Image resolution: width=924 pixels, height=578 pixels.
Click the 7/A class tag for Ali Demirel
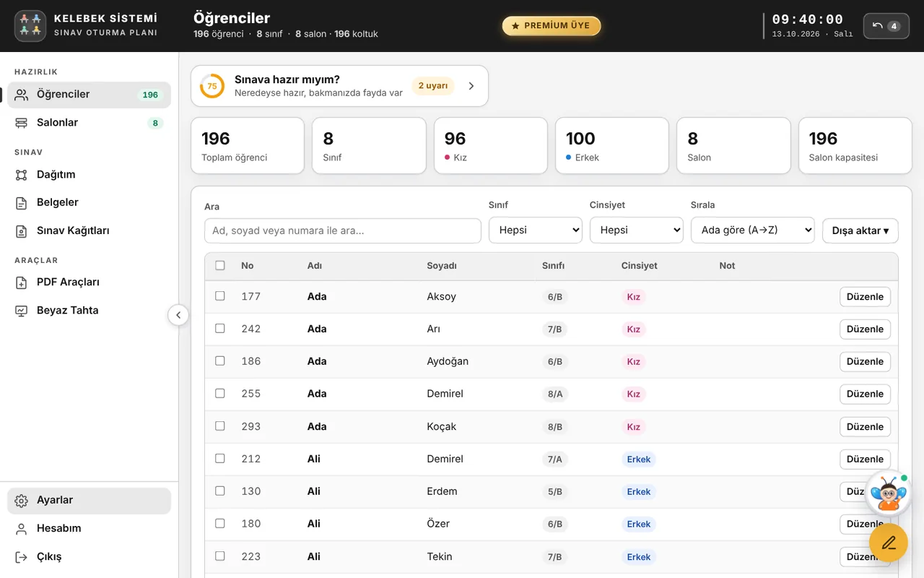554,460
